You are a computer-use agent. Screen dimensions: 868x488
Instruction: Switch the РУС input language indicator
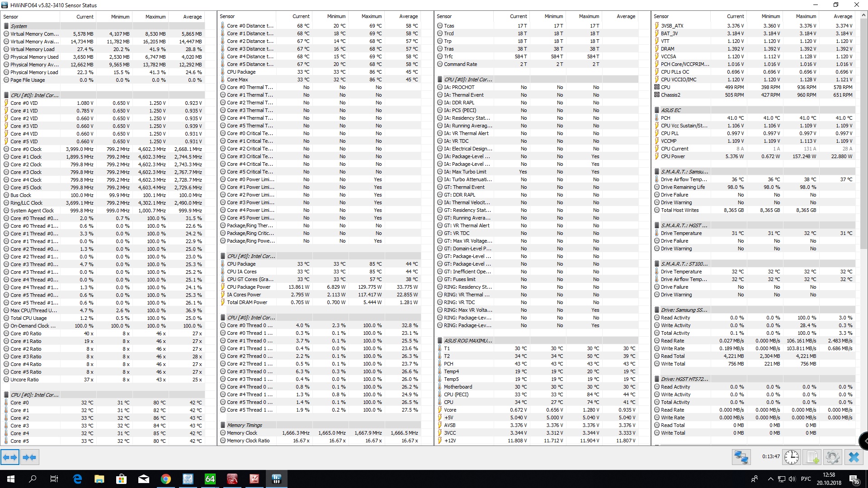(806, 479)
